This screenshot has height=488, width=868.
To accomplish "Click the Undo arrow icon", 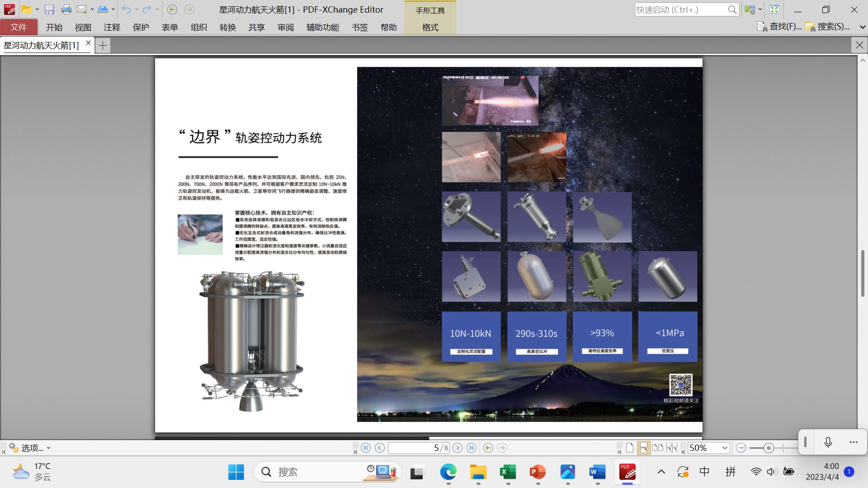I will [x=126, y=9].
